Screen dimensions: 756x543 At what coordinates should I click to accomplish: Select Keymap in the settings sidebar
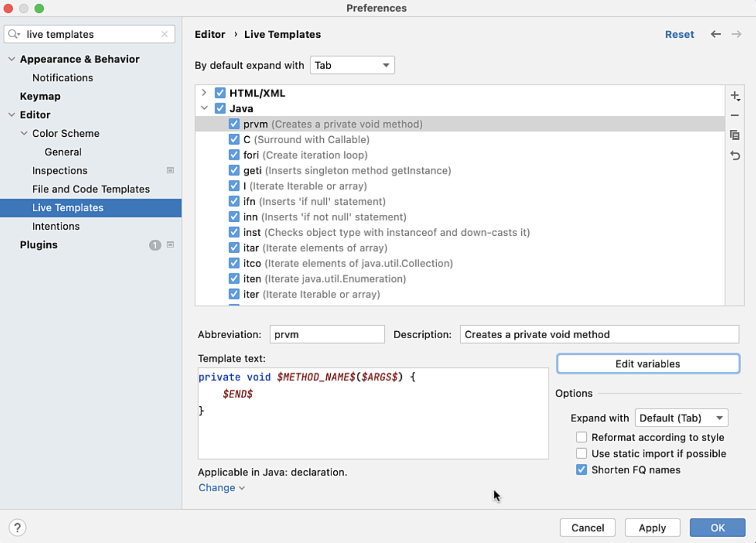(40, 96)
